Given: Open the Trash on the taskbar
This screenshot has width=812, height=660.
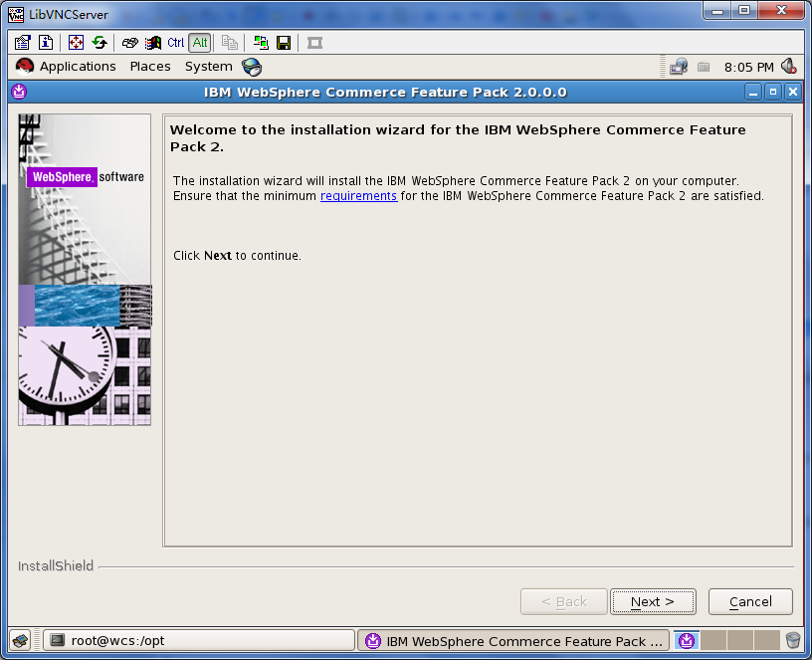Looking at the screenshot, I should [x=793, y=641].
